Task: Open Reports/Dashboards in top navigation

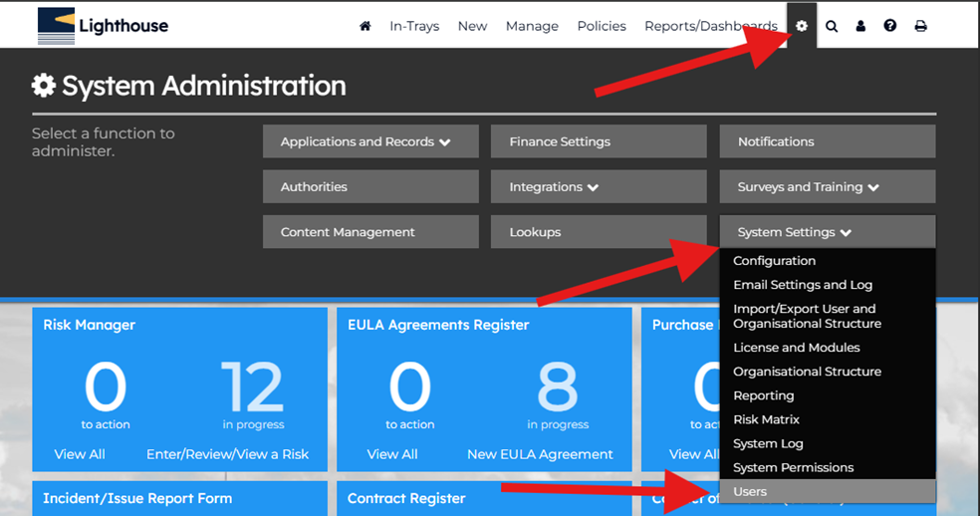Action: (x=710, y=26)
